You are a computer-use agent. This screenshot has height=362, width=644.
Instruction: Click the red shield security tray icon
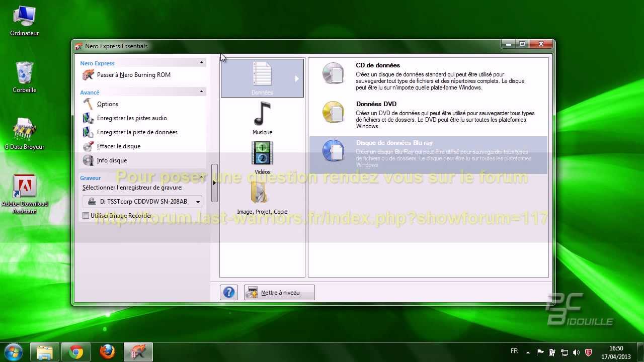588,352
